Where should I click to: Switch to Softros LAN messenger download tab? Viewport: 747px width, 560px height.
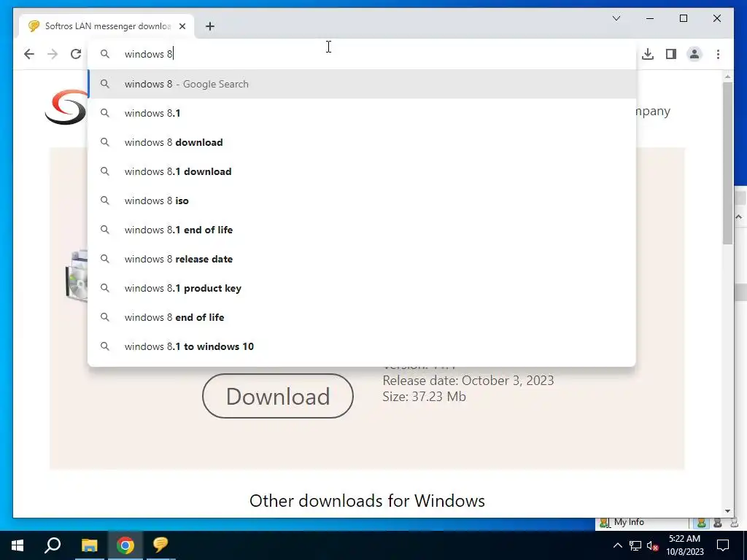[x=107, y=26]
